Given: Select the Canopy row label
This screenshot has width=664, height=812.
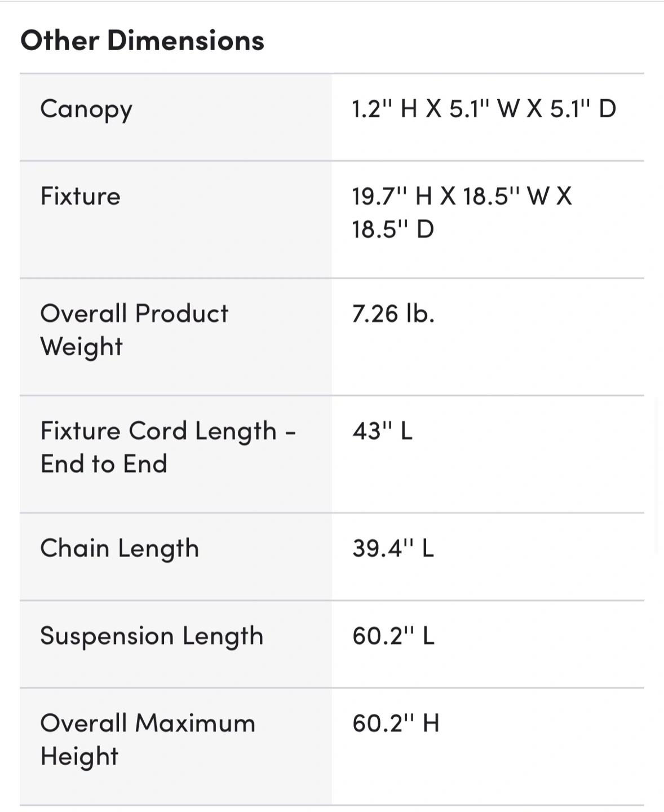Looking at the screenshot, I should (x=86, y=109).
